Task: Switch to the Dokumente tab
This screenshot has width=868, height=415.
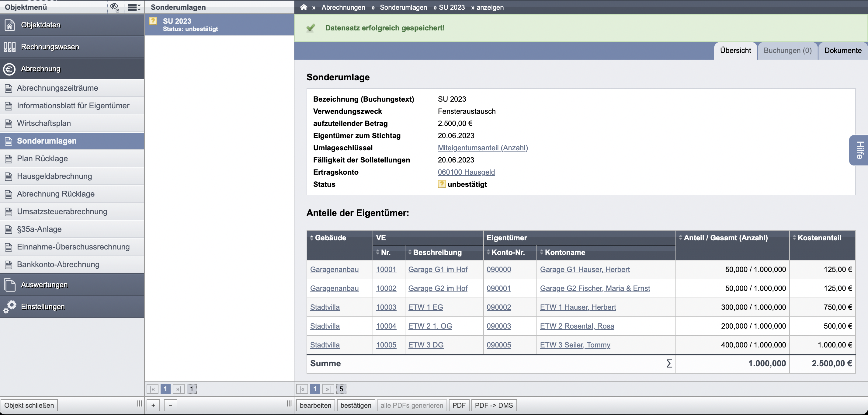Action: tap(843, 51)
